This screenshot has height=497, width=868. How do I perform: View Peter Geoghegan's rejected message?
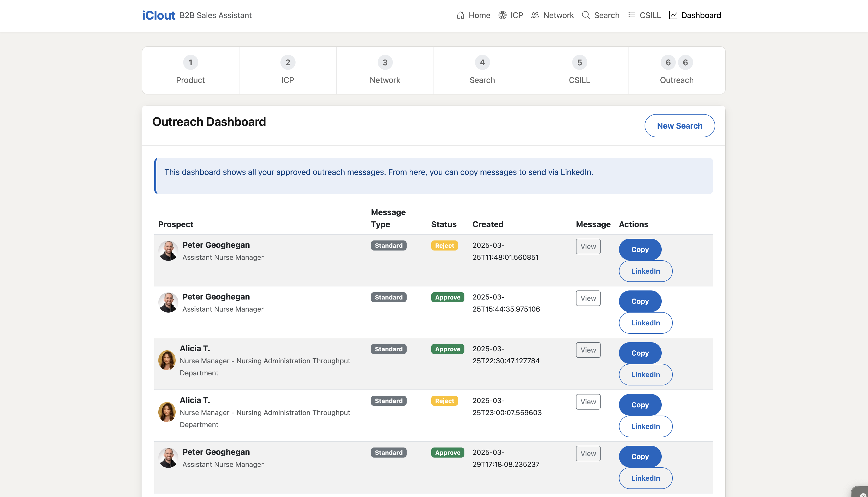pos(588,246)
